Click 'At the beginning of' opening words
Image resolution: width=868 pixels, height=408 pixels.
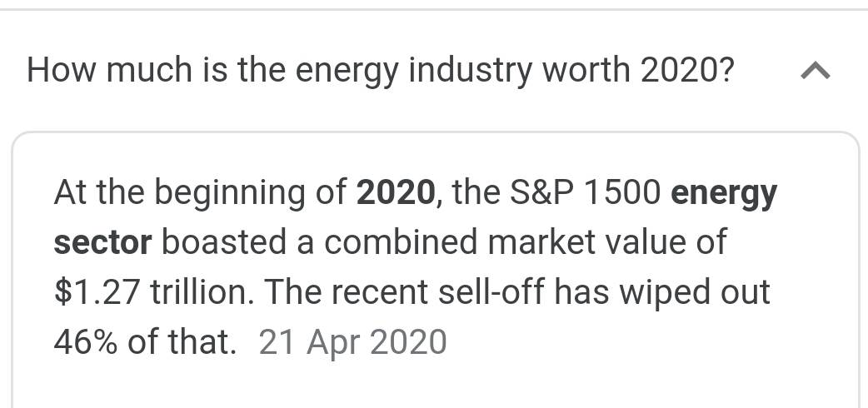200,193
